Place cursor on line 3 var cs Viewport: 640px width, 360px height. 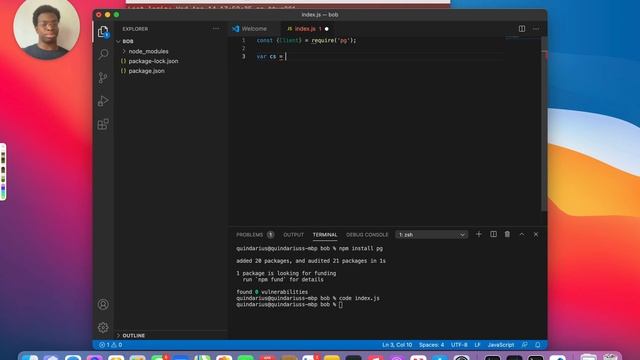click(270, 57)
